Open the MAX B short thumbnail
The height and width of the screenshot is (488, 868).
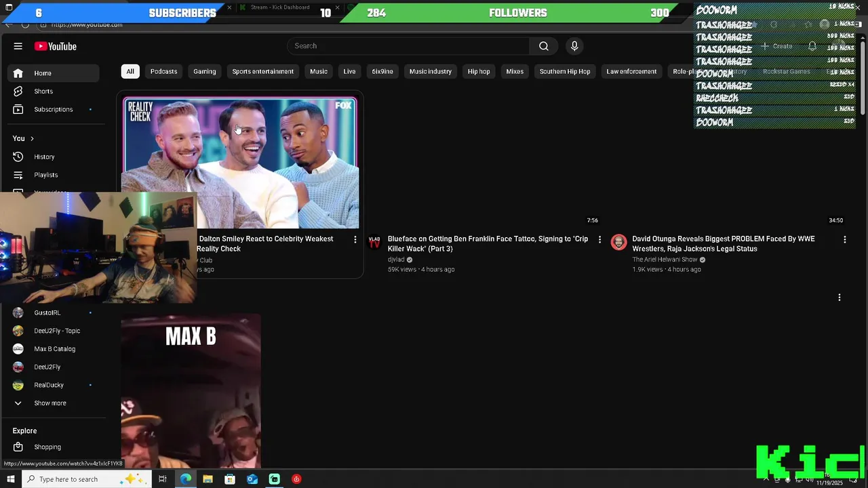pos(191,391)
